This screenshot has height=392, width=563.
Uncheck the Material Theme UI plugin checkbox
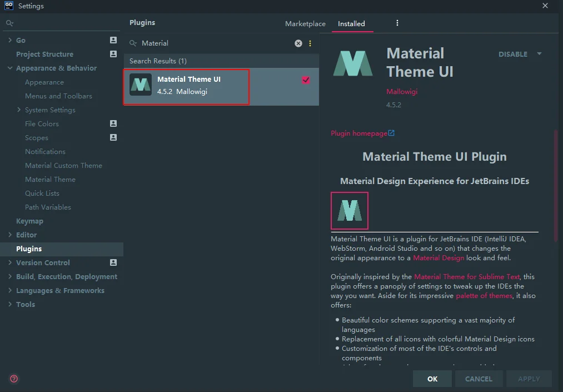(x=306, y=80)
